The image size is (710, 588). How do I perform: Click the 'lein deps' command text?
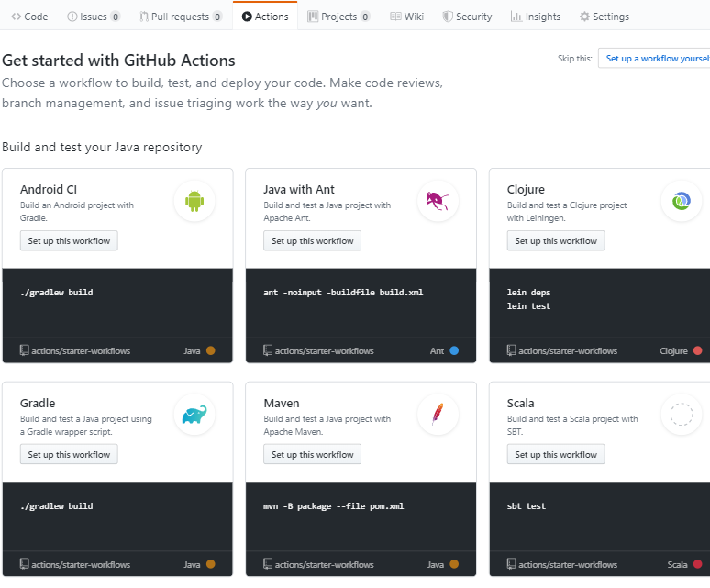[x=528, y=293]
